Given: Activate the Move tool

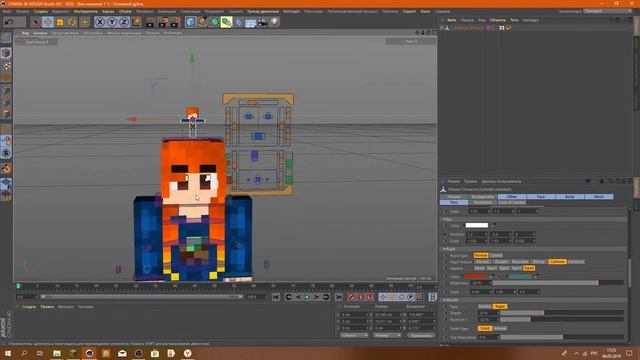Looking at the screenshot, I should click(48, 22).
